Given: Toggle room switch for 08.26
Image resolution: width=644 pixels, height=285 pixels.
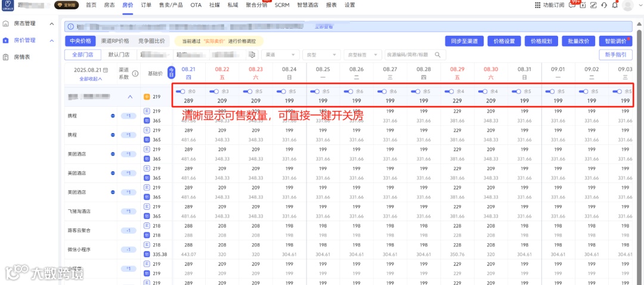Looking at the screenshot, I should point(349,91).
